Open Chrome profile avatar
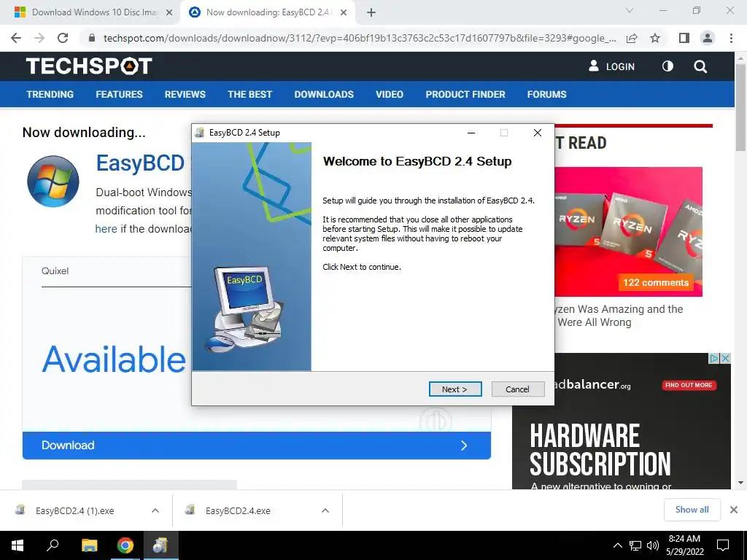 coord(708,38)
